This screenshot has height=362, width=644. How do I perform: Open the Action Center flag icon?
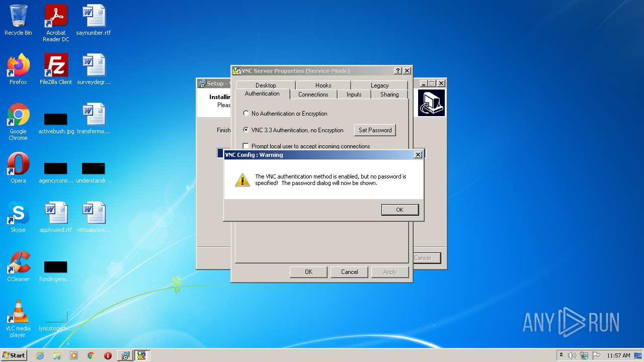[596, 355]
